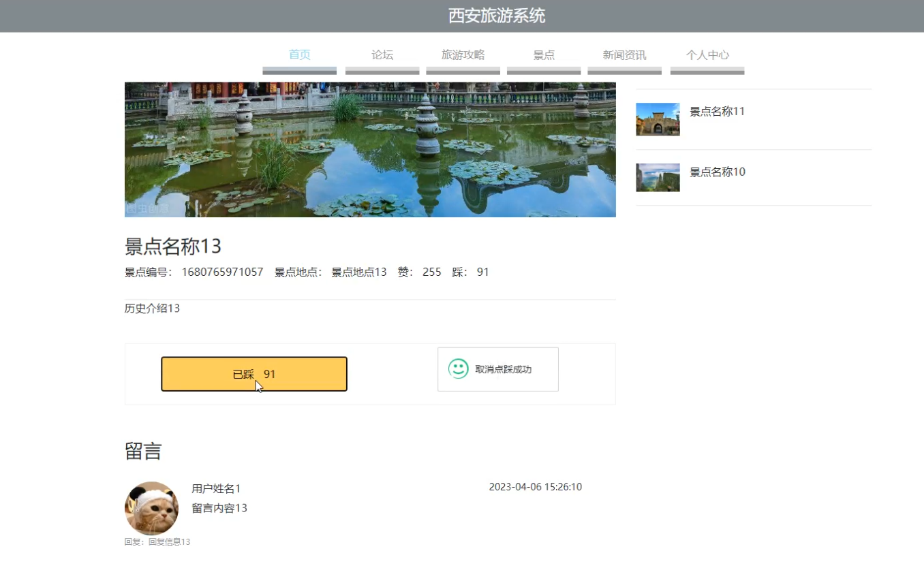Viewport: 924px width, 568px height.
Task: Click the 留言 section heading
Action: click(x=143, y=451)
